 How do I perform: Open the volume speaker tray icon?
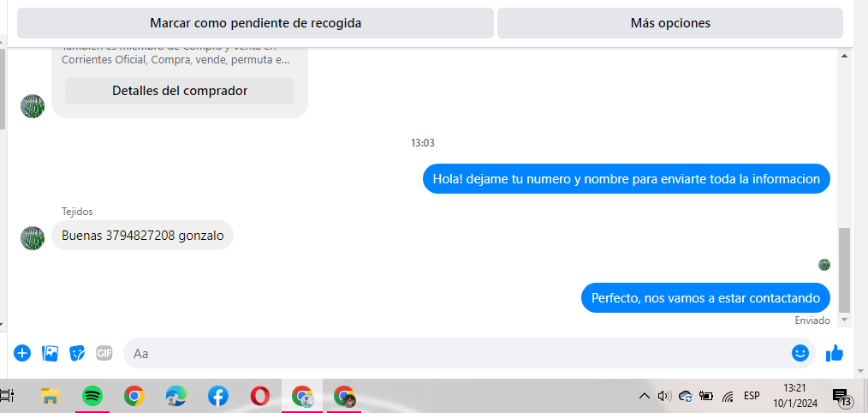point(664,396)
